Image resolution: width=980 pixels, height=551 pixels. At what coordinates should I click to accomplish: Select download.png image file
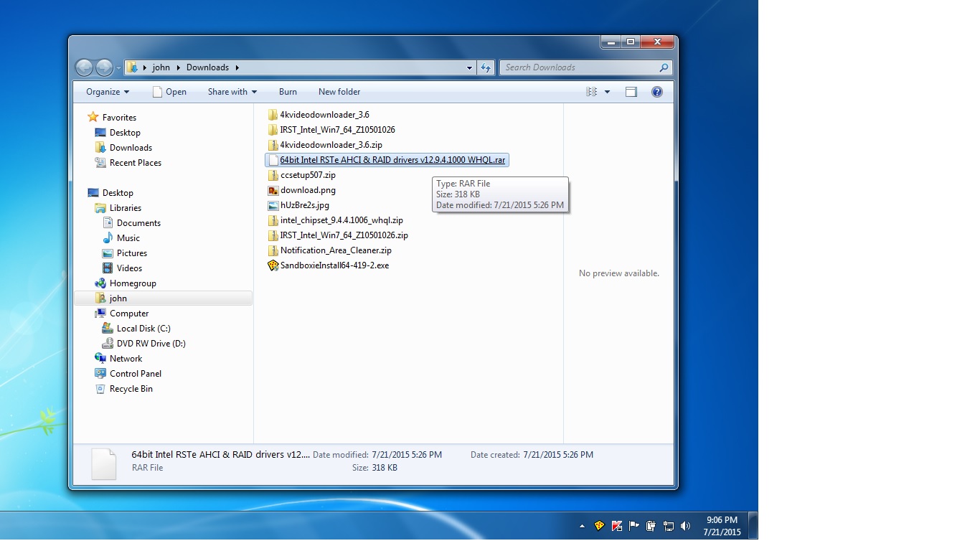coord(308,190)
